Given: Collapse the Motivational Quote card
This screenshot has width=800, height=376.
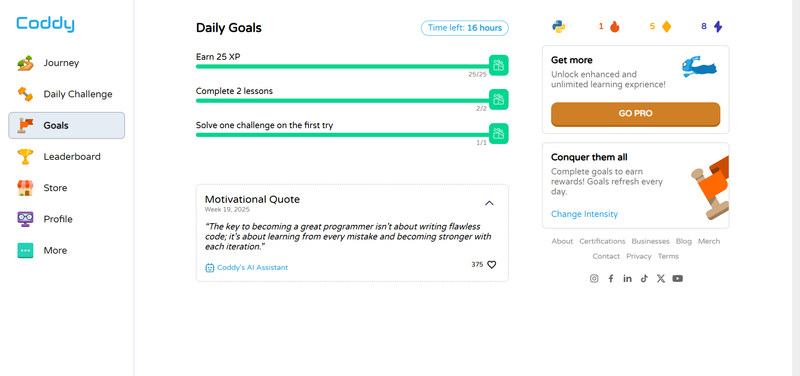Looking at the screenshot, I should pyautogui.click(x=489, y=203).
